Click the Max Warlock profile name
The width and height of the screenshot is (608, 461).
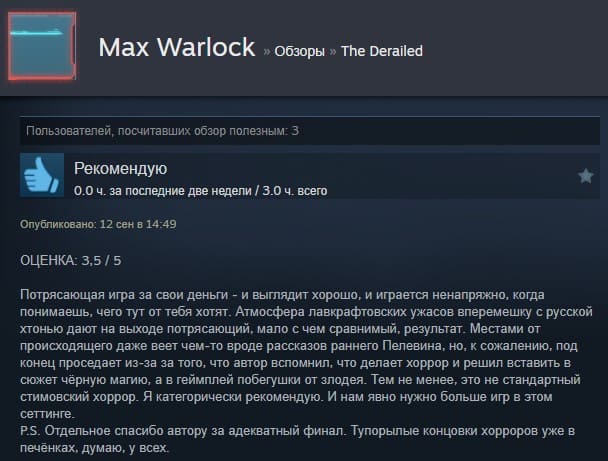click(177, 47)
